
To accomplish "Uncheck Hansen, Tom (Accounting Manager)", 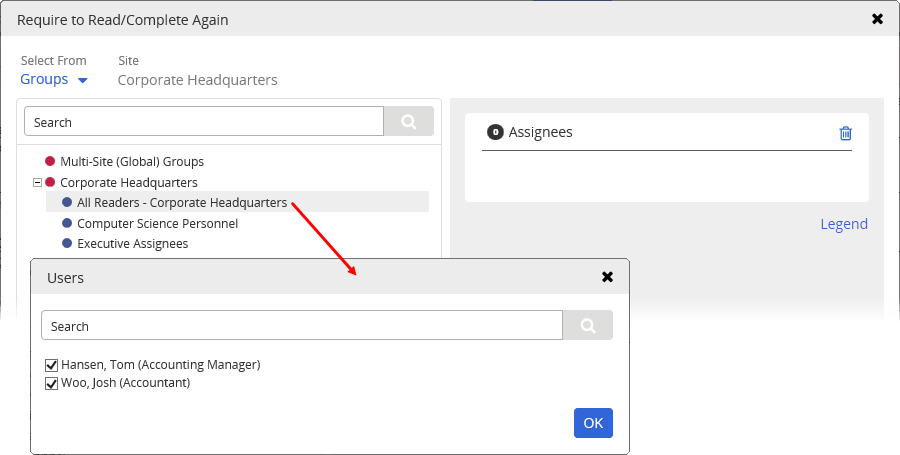I will [x=52, y=365].
